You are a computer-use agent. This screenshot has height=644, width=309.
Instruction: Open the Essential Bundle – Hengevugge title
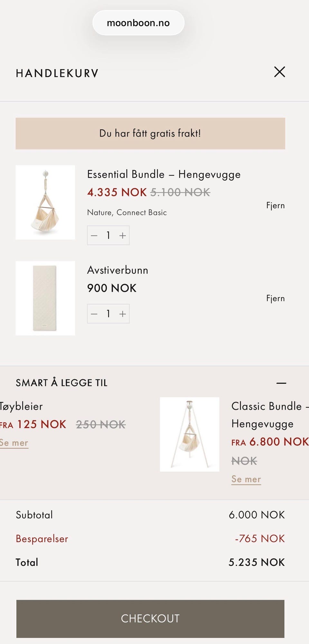tap(164, 174)
